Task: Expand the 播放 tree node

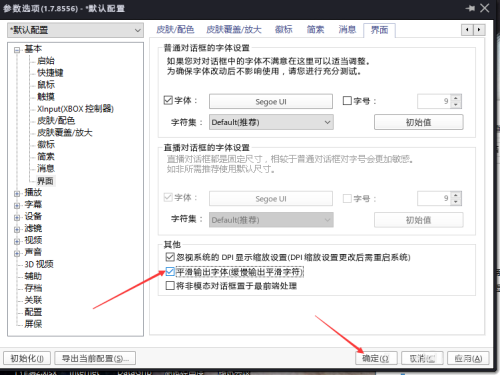Action: point(17,194)
